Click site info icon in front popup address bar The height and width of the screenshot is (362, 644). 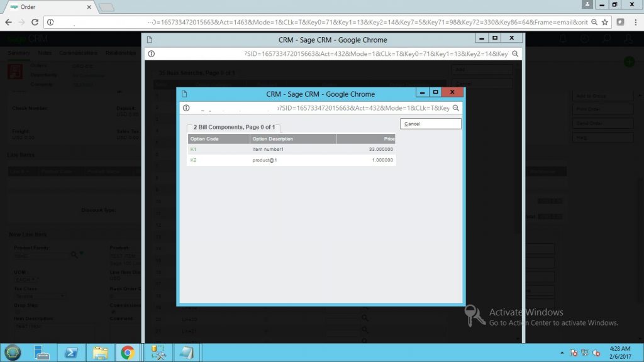coord(186,108)
